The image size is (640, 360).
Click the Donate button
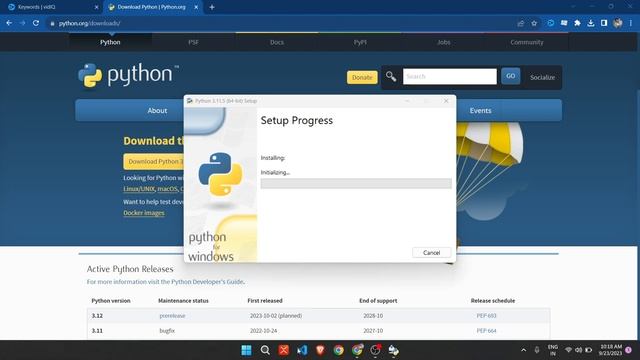[x=362, y=77]
